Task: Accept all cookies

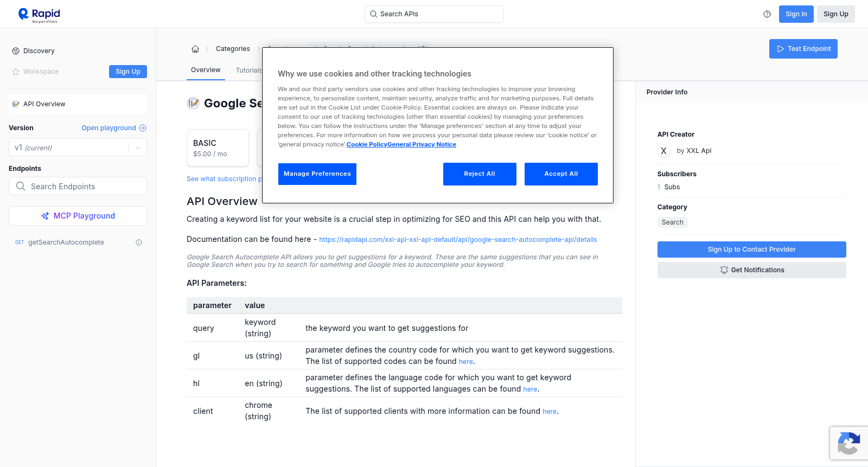Action: (561, 174)
